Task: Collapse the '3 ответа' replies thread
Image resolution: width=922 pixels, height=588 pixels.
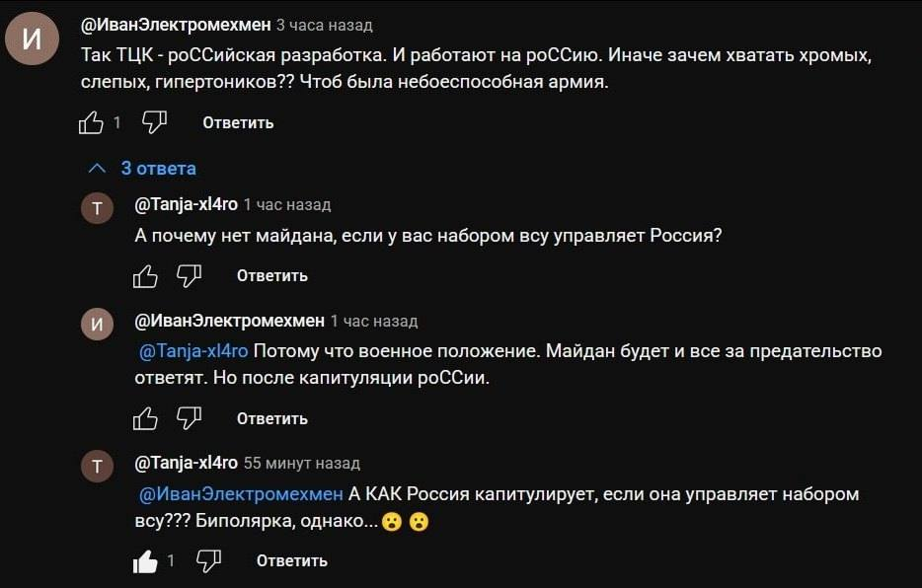Action: pos(158,169)
